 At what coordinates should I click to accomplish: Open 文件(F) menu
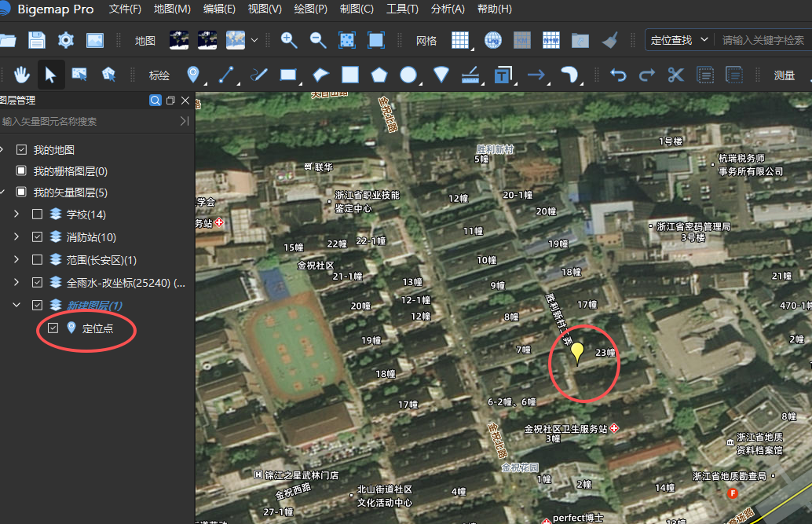[125, 9]
